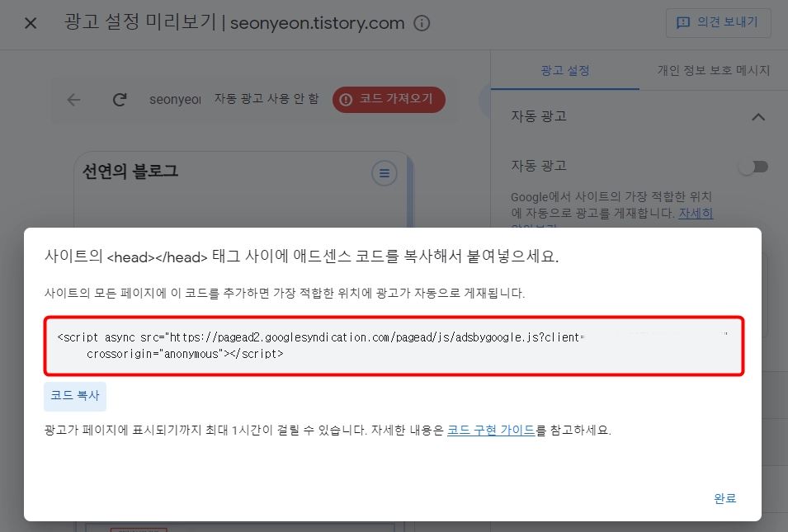The width and height of the screenshot is (788, 532).
Task: Open the 개인 정보 보호 메시지 tab
Action: pyautogui.click(x=713, y=71)
